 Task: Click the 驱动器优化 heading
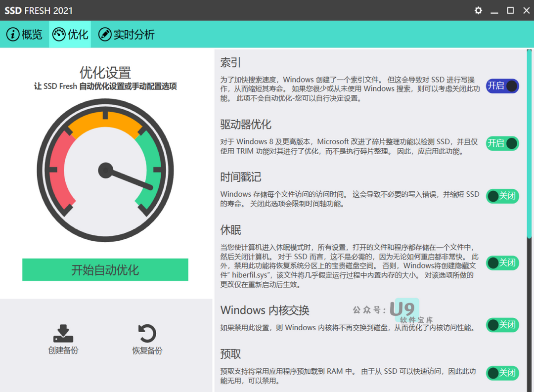[x=246, y=124]
